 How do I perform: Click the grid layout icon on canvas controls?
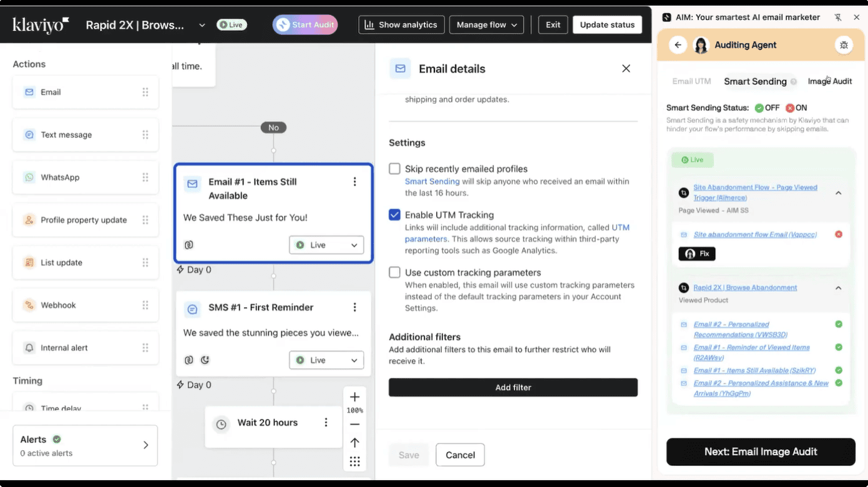354,461
